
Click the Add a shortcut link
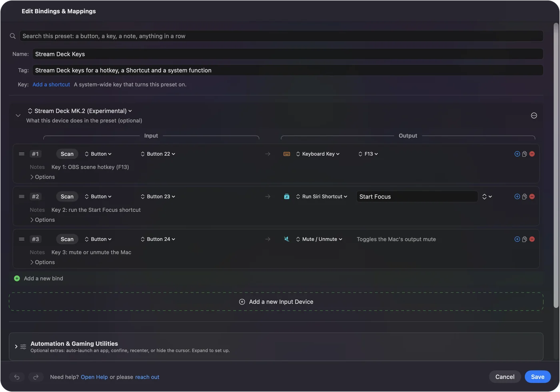click(x=51, y=84)
